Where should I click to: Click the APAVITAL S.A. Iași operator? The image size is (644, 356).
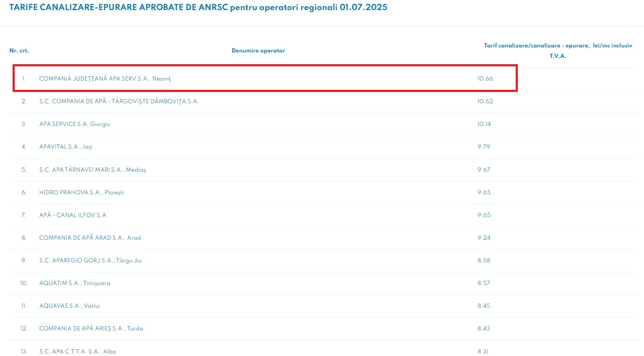tap(65, 147)
